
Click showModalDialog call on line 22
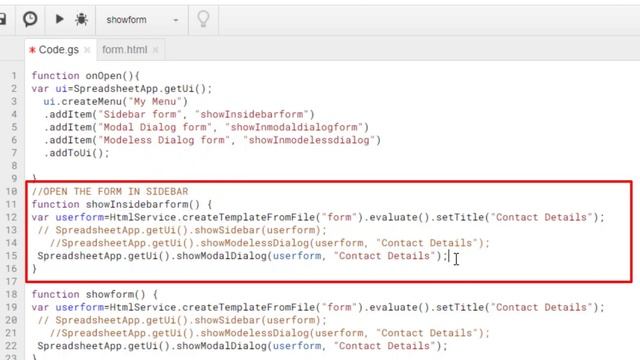[242, 346]
